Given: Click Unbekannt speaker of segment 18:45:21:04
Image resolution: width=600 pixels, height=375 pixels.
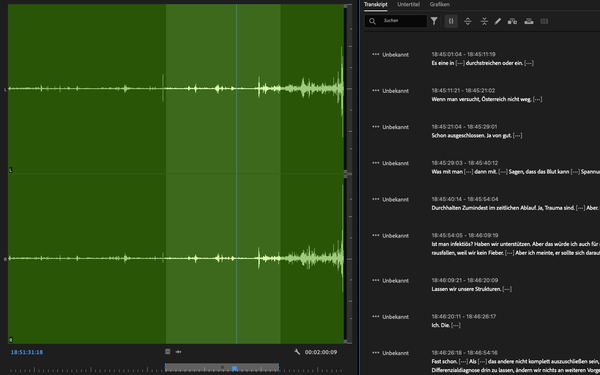Looking at the screenshot, I should 395,127.
